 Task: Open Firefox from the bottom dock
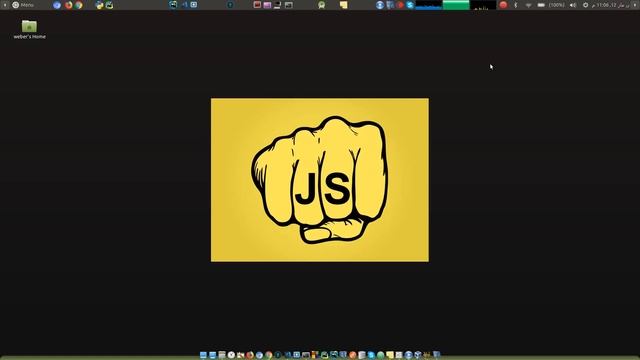click(250, 355)
